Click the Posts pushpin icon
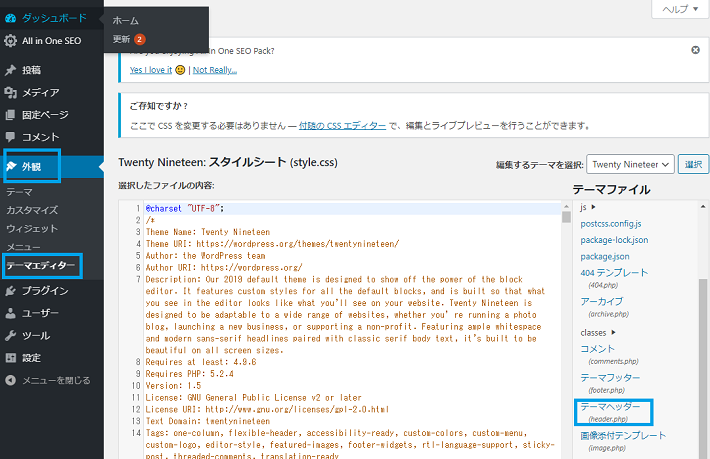 10,70
